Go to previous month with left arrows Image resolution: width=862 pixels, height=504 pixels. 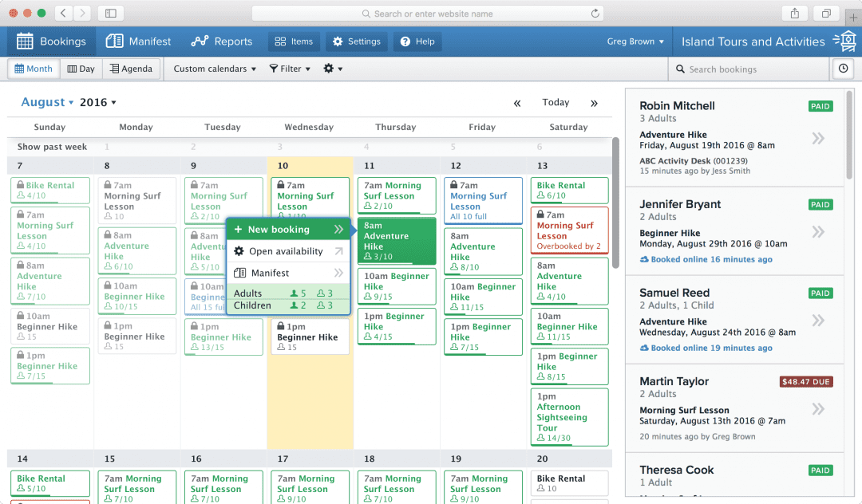[517, 103]
